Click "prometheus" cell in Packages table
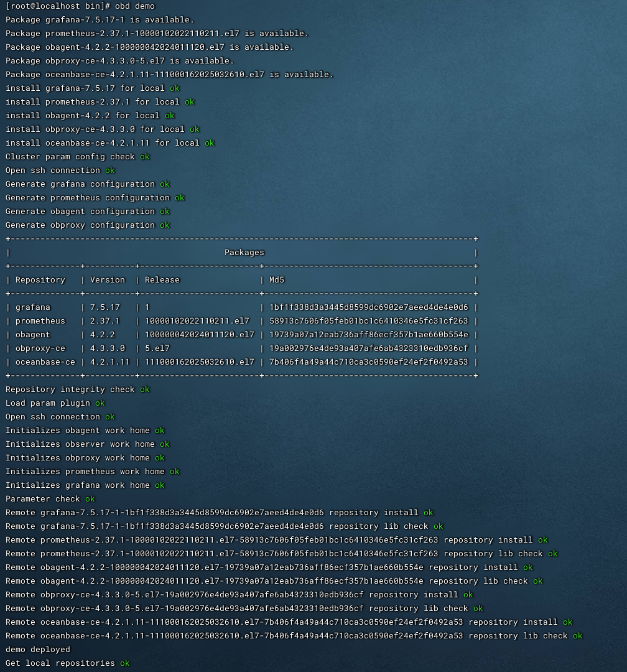The width and height of the screenshot is (627, 672). pyautogui.click(x=40, y=322)
